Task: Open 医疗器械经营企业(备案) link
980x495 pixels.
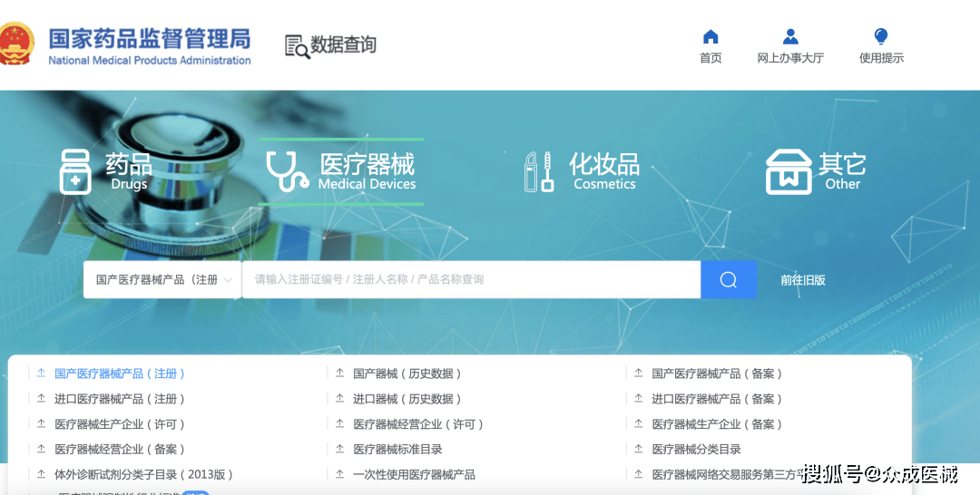Action: click(120, 450)
